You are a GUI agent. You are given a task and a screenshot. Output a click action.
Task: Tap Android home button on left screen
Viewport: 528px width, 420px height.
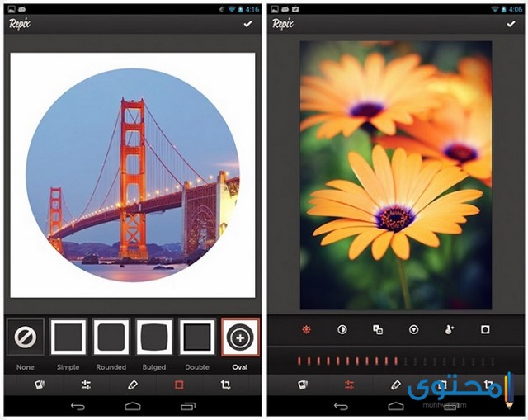(133, 406)
